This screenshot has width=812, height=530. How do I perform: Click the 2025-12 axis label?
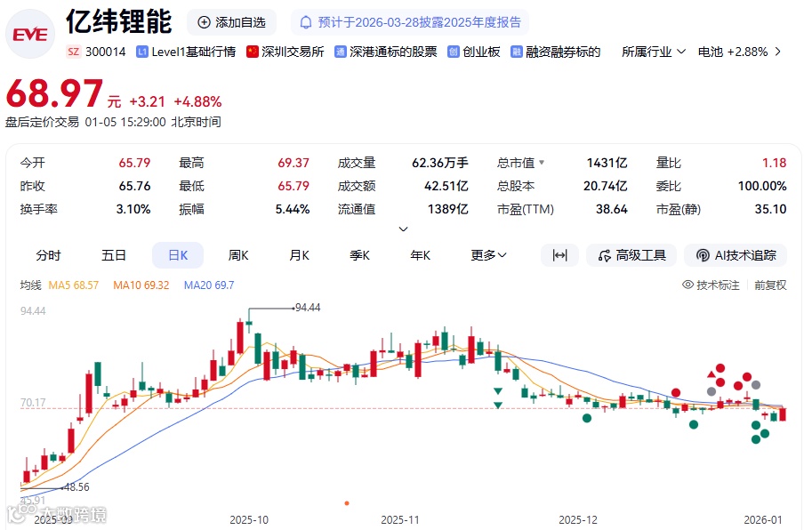(x=578, y=519)
